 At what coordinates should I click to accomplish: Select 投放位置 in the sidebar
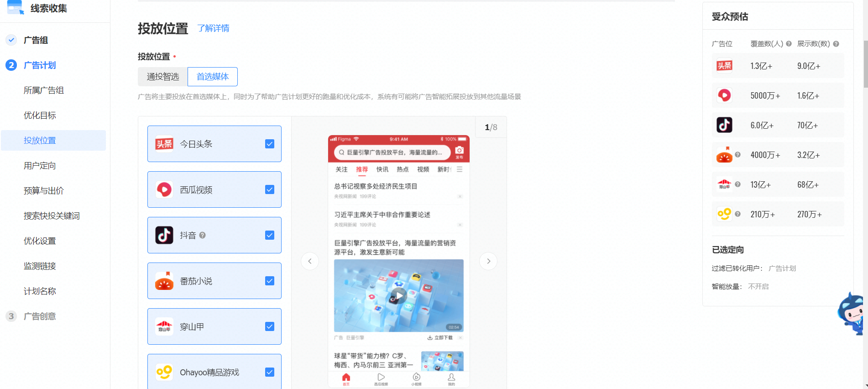coord(53,140)
